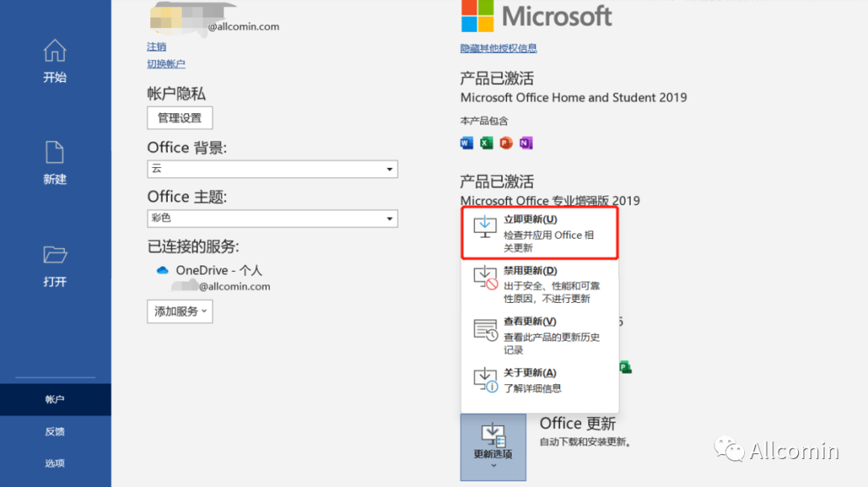Click the Excel icon in the product list
The image size is (868, 487).
pyautogui.click(x=485, y=142)
